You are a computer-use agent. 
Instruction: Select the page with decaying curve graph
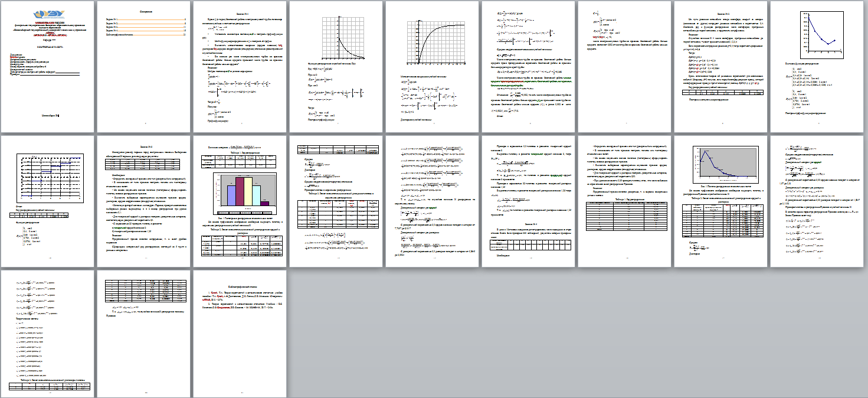(x=337, y=67)
